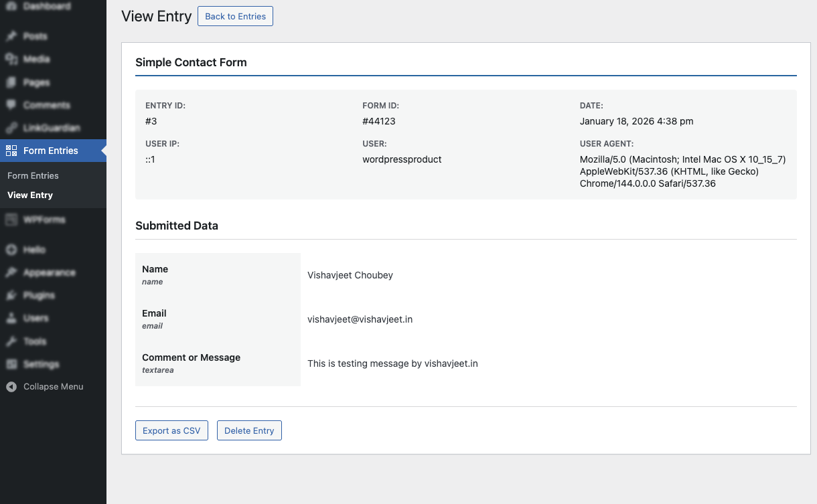Click the testing message text value
Screen dimensions: 817x504
pyautogui.click(x=392, y=363)
